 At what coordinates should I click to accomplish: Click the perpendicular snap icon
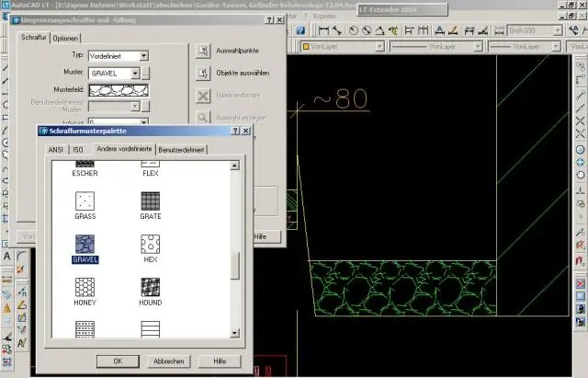click(580, 191)
